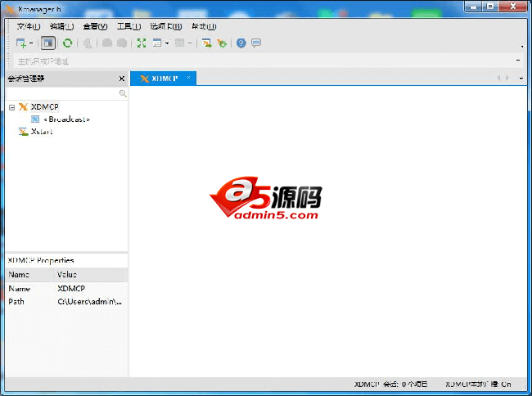Open the window layout dropdown arrow
532x396 pixels.
(x=167, y=43)
